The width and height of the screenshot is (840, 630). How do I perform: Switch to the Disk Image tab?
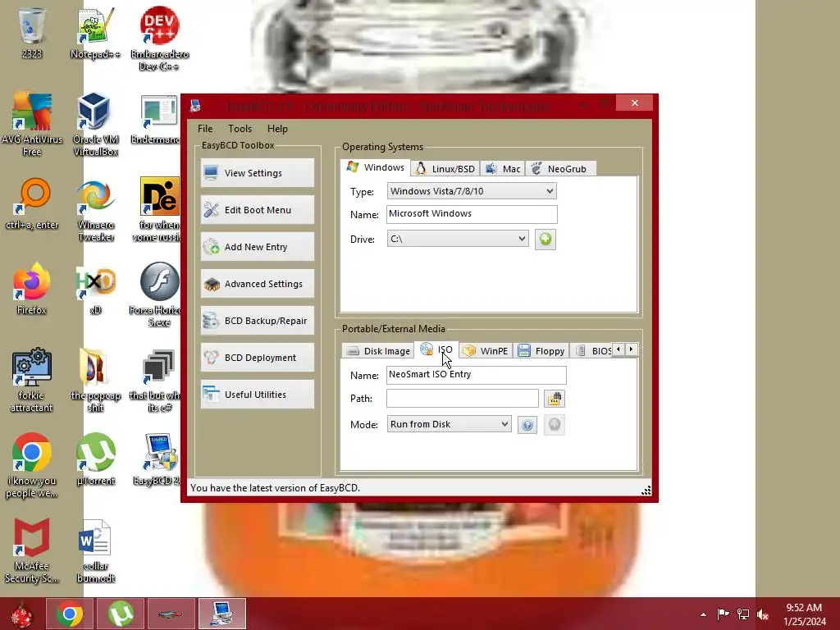tap(378, 351)
